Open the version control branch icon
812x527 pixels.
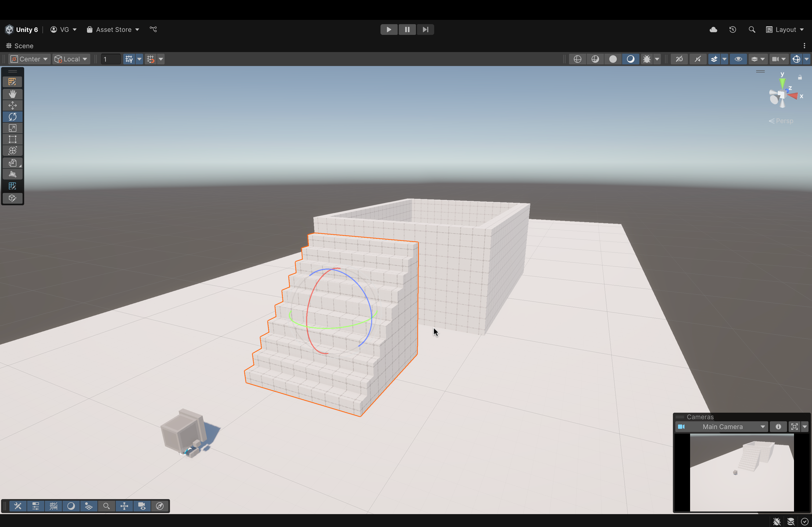(x=153, y=30)
